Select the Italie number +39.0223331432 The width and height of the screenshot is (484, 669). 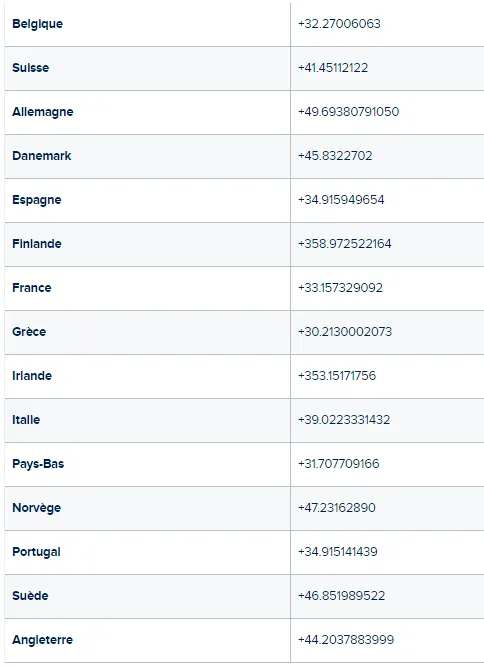click(x=344, y=419)
